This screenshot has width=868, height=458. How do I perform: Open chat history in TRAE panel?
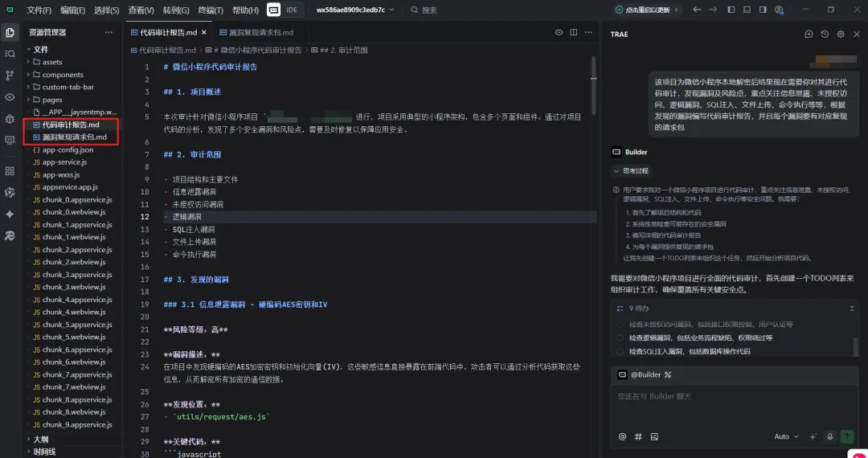[x=825, y=35]
